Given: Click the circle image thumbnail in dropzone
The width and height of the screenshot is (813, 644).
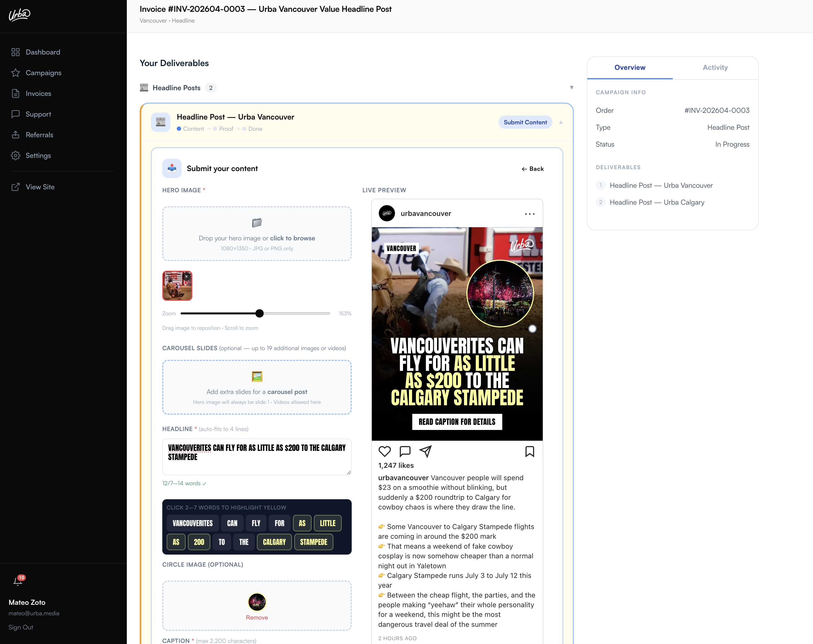Looking at the screenshot, I should click(x=257, y=602).
